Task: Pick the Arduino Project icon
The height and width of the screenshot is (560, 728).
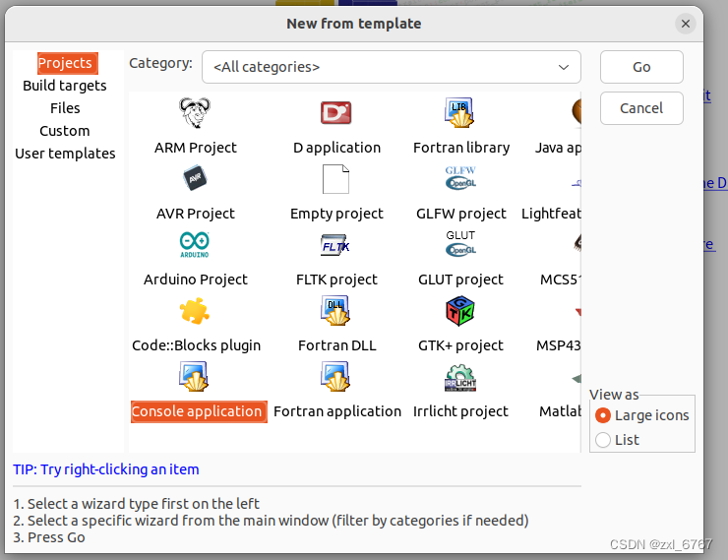Action: tap(195, 245)
